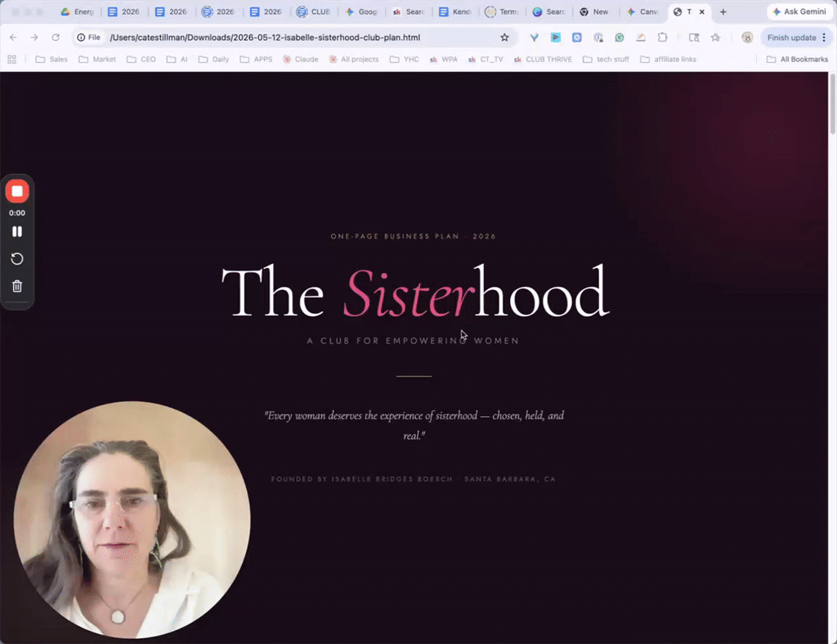Click the orange pencil extension icon

pyautogui.click(x=641, y=38)
